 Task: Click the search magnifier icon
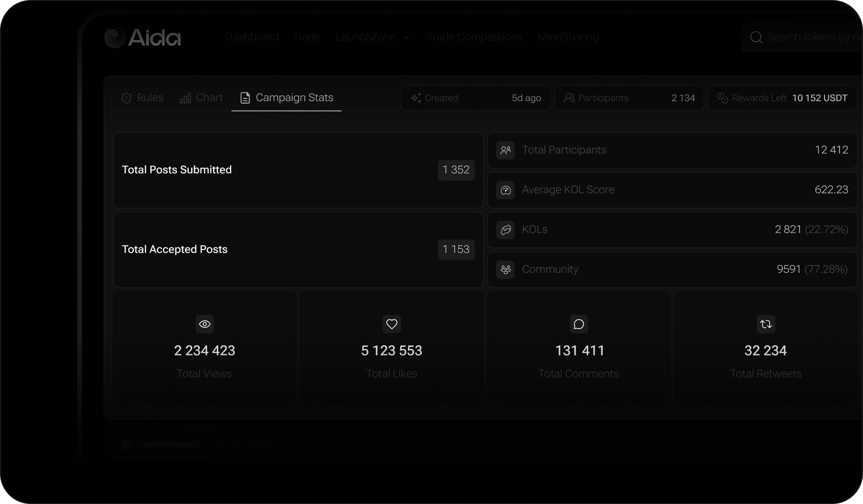coord(756,37)
